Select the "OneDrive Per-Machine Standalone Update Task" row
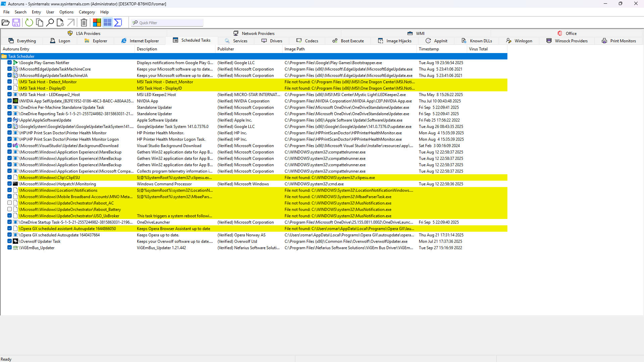 [254, 107]
